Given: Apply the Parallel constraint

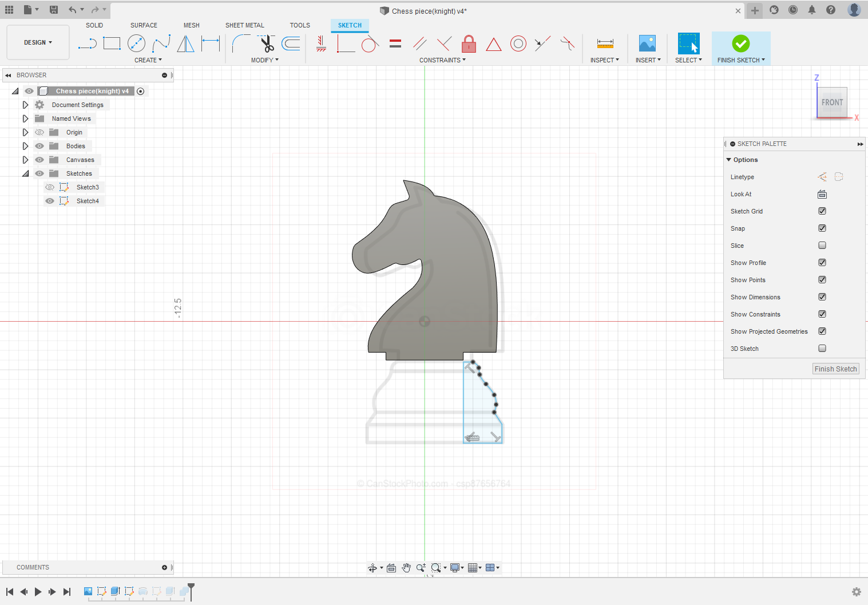Looking at the screenshot, I should (420, 44).
